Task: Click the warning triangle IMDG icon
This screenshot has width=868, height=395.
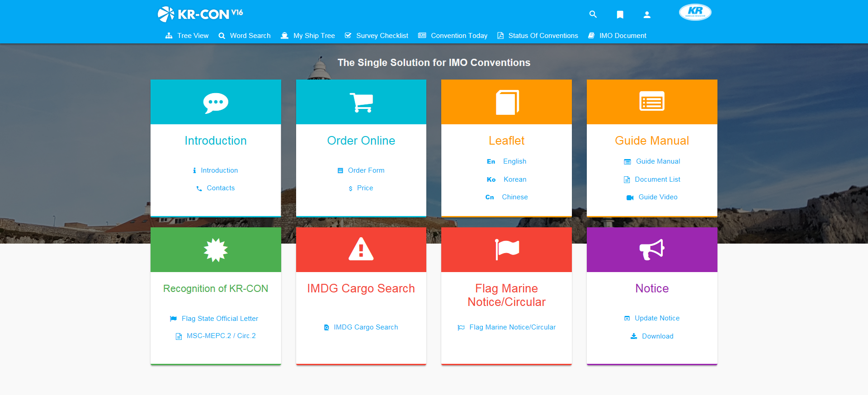Action: click(x=361, y=249)
